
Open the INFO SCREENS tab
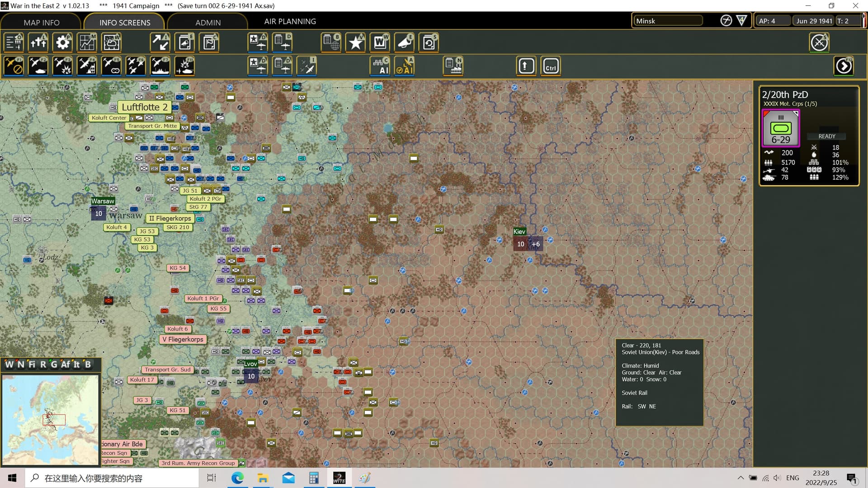[125, 22]
